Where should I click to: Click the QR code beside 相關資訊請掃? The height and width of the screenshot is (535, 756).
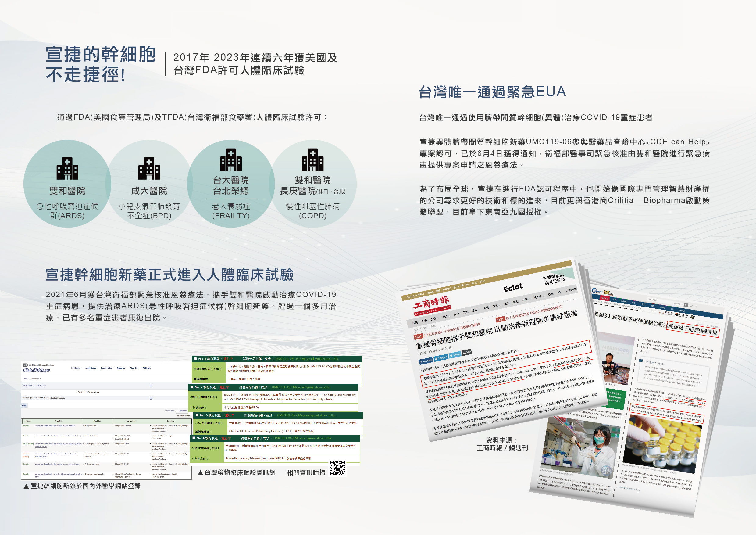pyautogui.click(x=337, y=468)
